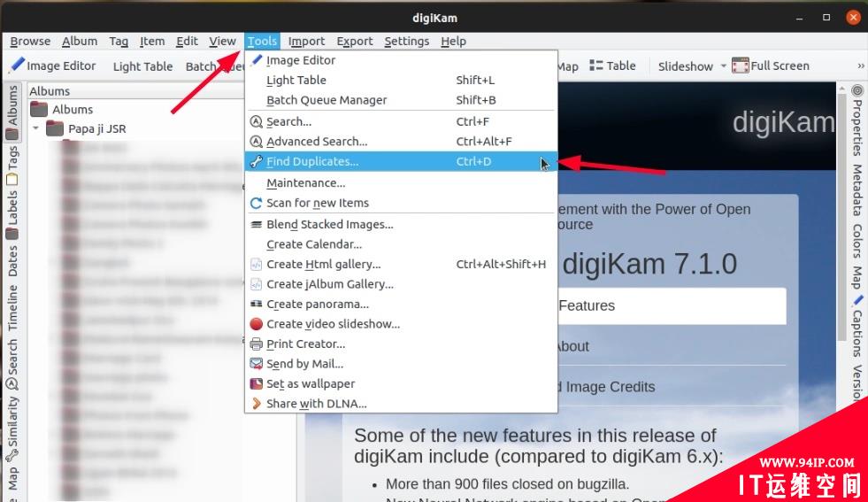Expand the toolbar overflow chevron

point(861,66)
